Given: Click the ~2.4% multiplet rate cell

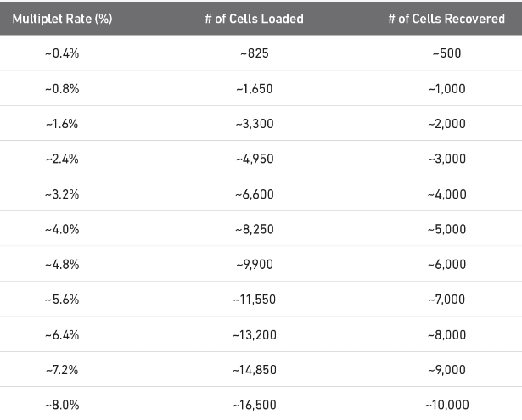Looking at the screenshot, I should (60, 159).
